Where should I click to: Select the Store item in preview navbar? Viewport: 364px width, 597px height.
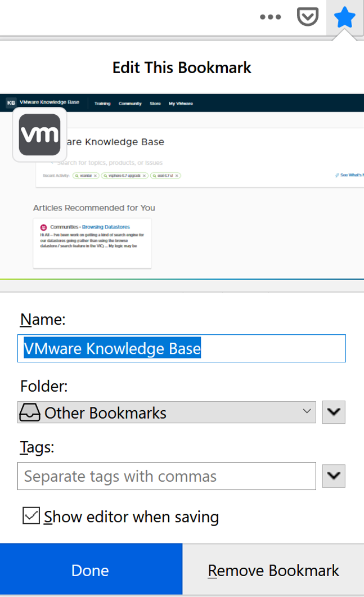(x=155, y=104)
